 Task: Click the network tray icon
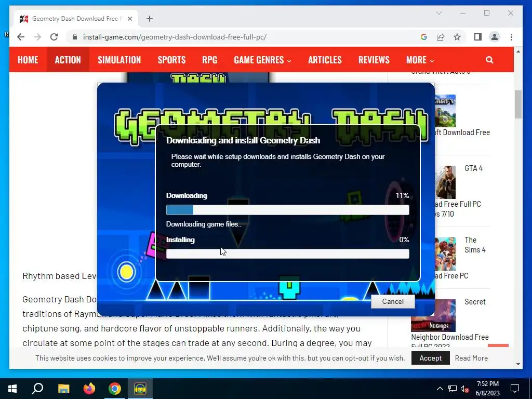pyautogui.click(x=453, y=389)
